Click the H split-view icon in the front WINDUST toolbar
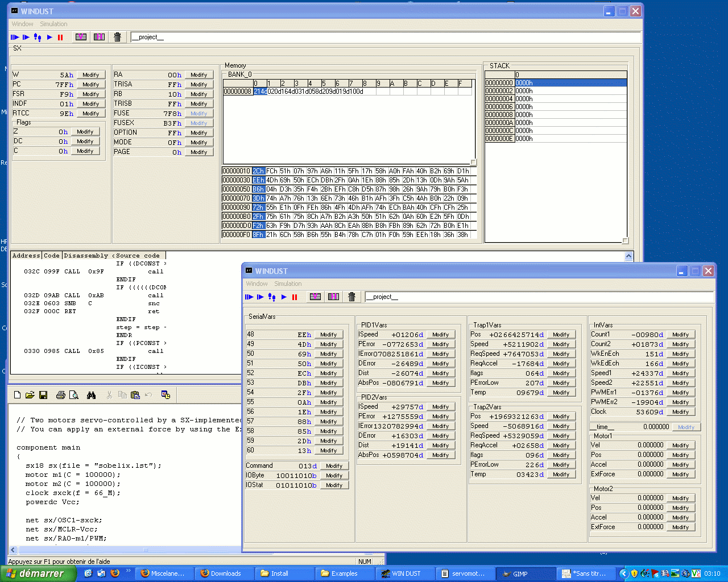This screenshot has width=728, height=582. pyautogui.click(x=334, y=297)
